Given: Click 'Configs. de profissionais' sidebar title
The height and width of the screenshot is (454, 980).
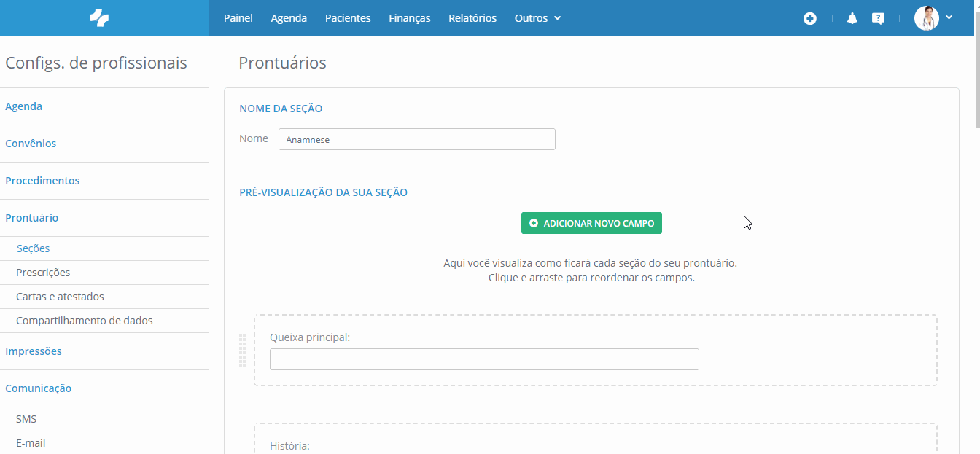Looking at the screenshot, I should (x=96, y=63).
